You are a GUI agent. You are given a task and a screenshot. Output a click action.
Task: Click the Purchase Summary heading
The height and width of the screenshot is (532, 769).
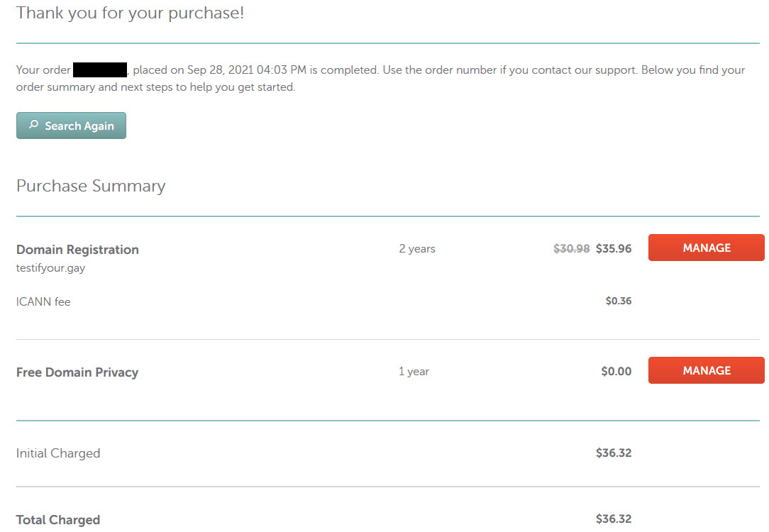[91, 186]
